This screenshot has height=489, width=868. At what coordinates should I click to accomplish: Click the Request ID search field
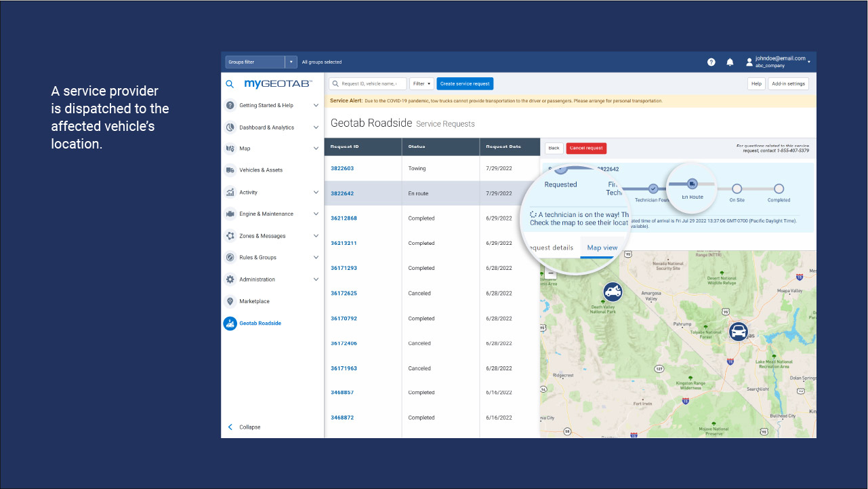coord(368,83)
